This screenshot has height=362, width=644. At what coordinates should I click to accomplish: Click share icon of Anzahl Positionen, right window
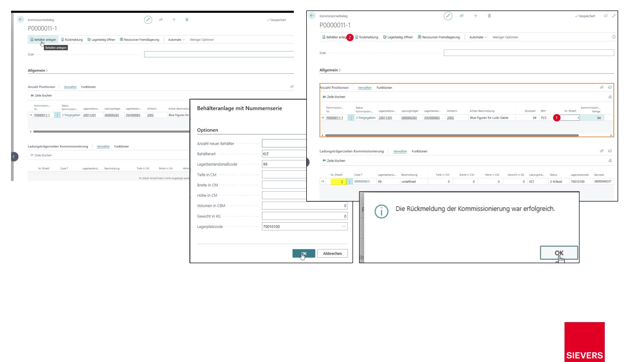(x=602, y=87)
